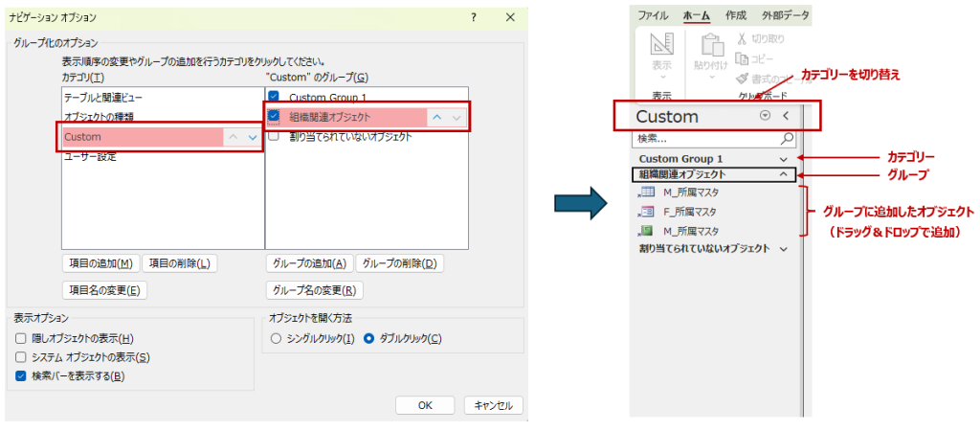Click the 検索 search field

[x=706, y=139]
